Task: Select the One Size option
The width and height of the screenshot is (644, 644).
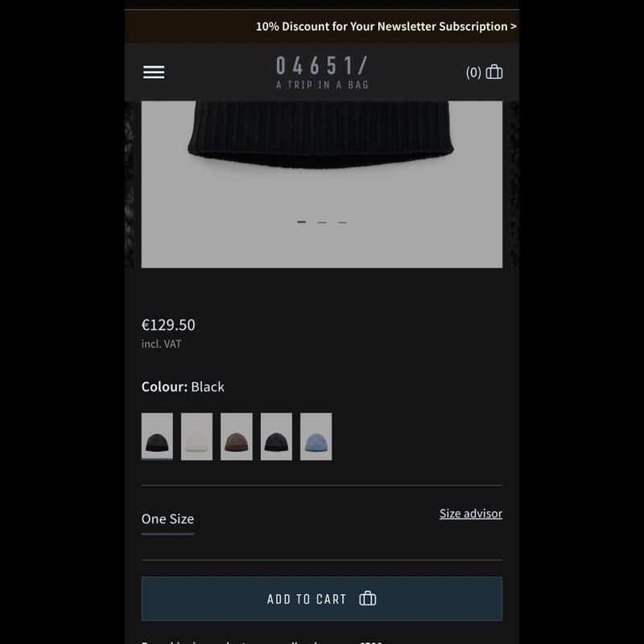Action: [x=167, y=519]
